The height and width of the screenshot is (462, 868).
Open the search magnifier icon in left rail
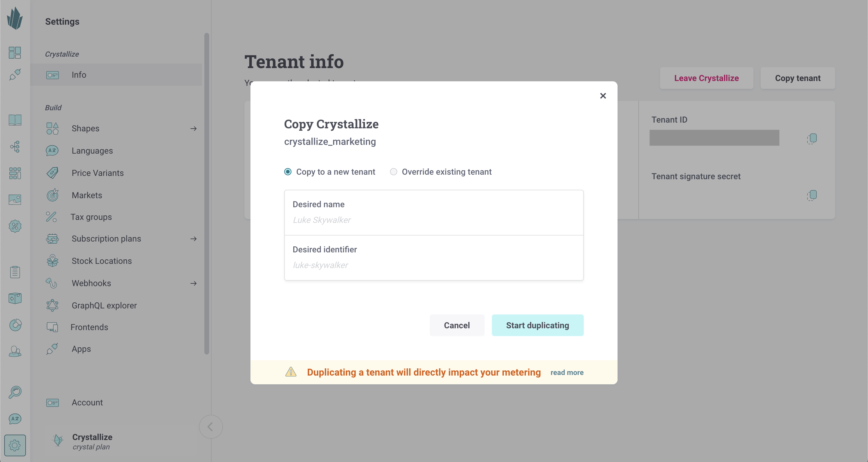[x=15, y=392]
